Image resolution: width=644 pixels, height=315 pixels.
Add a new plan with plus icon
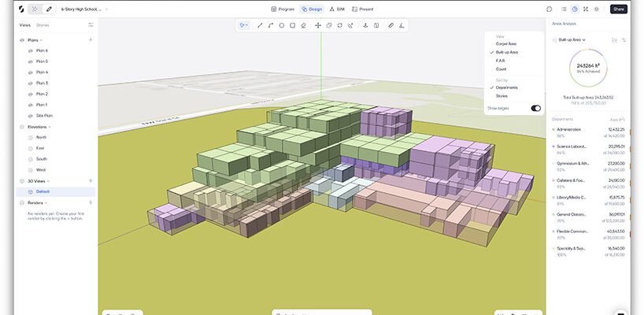pos(91,39)
